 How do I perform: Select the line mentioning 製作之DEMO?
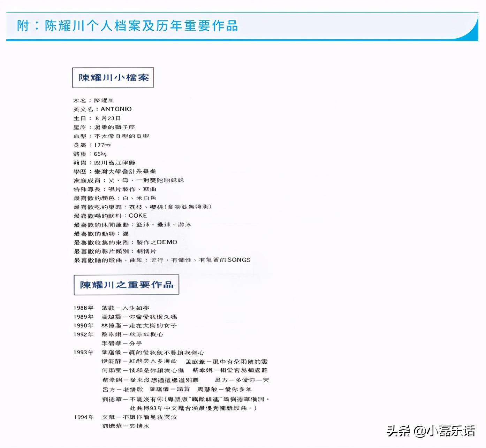(x=125, y=242)
